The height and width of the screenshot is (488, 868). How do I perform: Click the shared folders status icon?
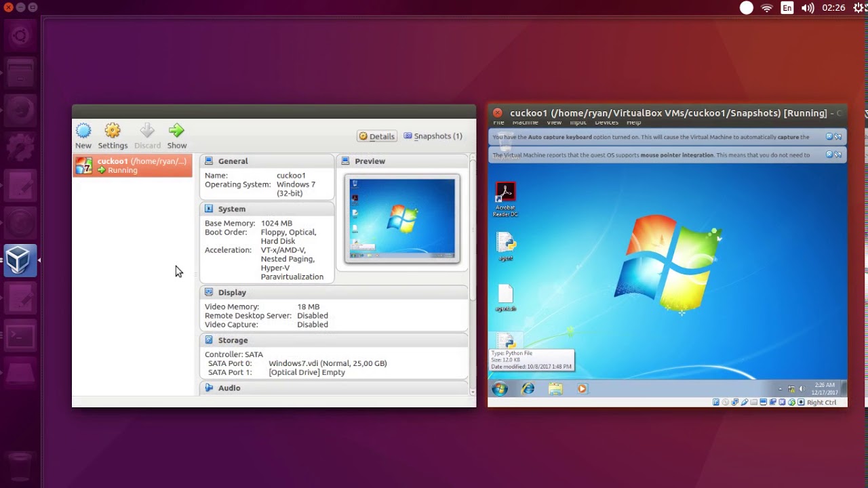click(753, 402)
